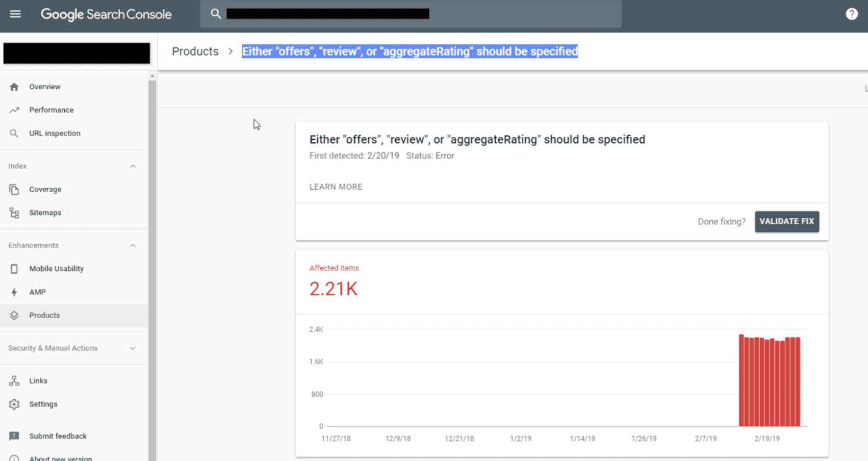The image size is (868, 461).
Task: Click the Performance trend icon
Action: [x=14, y=110]
